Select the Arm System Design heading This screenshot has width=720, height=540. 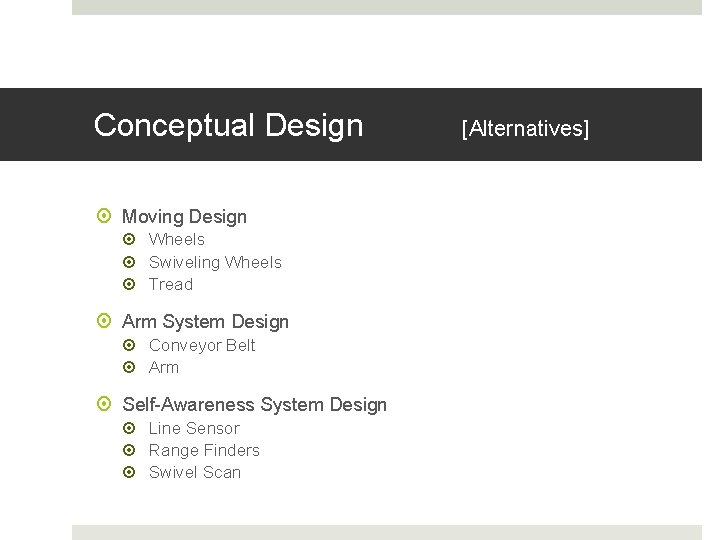(205, 321)
